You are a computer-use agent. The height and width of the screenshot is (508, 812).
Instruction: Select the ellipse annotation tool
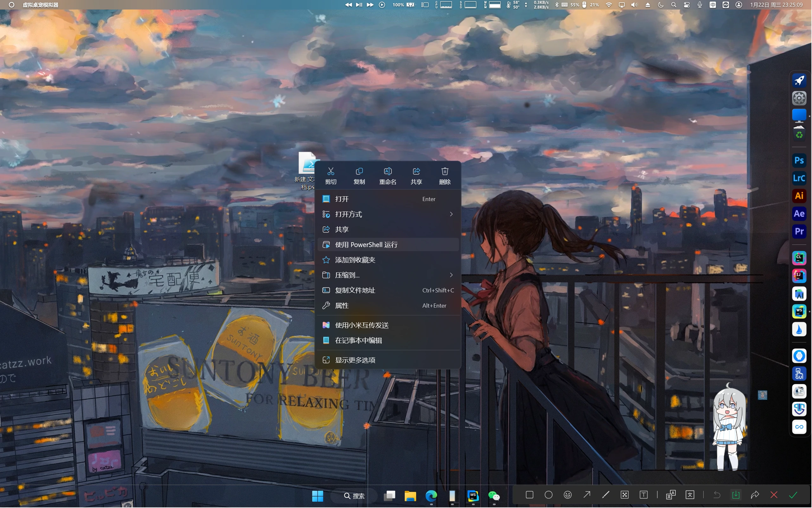pyautogui.click(x=548, y=495)
